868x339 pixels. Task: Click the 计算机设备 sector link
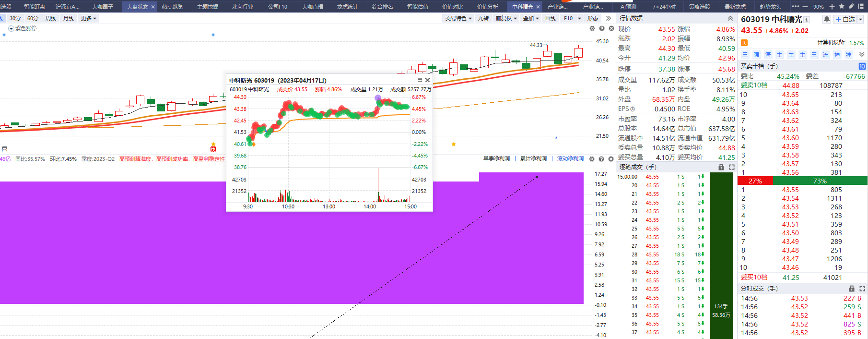831,43
